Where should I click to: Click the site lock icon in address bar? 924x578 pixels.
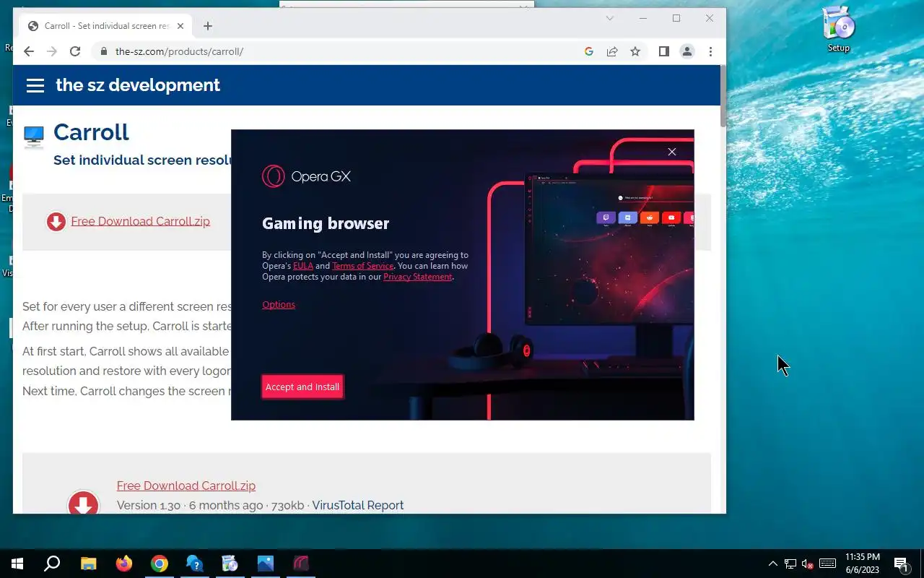click(x=104, y=51)
